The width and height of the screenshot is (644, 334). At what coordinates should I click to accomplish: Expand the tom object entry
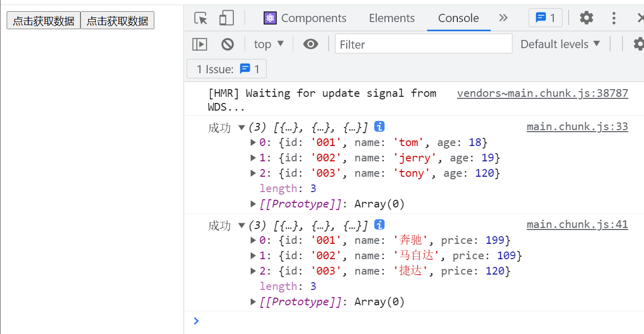(x=253, y=142)
